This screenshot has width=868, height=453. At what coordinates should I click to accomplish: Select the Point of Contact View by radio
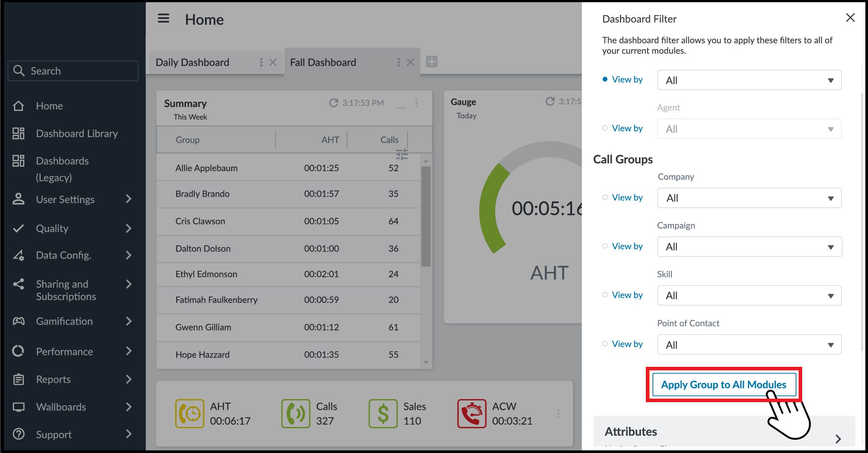pyautogui.click(x=605, y=344)
